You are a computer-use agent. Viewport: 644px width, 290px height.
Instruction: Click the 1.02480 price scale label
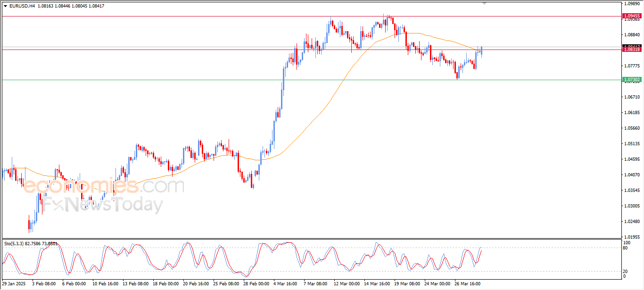click(632, 222)
